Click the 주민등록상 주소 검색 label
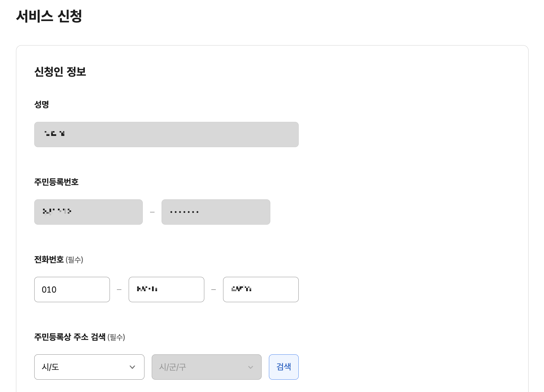Image resolution: width=544 pixels, height=392 pixels. click(70, 337)
